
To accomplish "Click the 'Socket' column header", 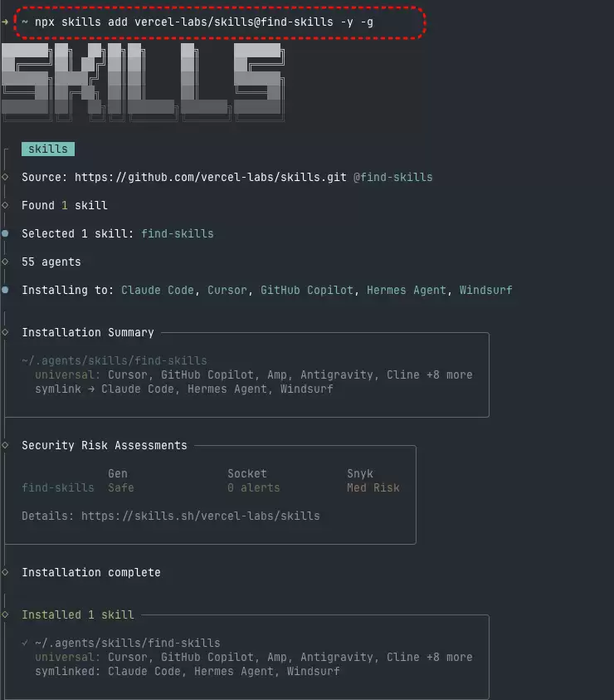I will coord(247,473).
